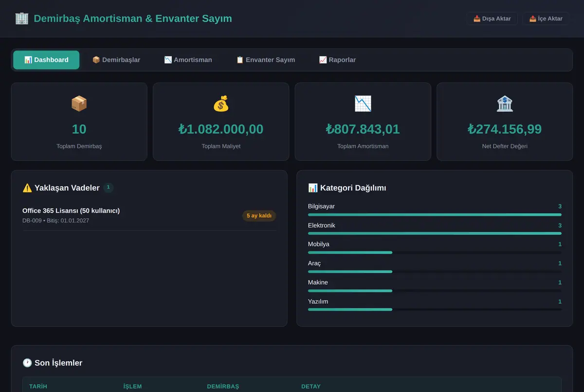Screen dimensions: 584x392
Task: Click the DEMİRBAŞ column header
Action: [x=223, y=387]
